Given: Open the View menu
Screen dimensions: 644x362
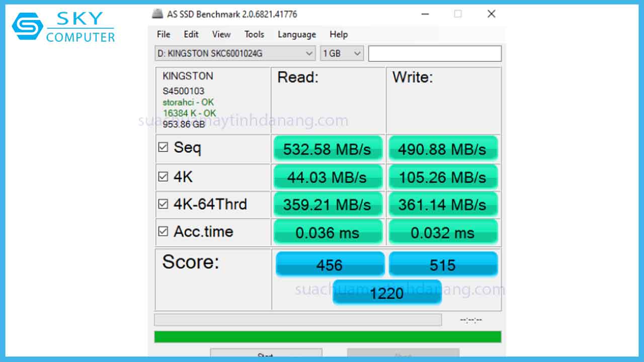Looking at the screenshot, I should 221,34.
